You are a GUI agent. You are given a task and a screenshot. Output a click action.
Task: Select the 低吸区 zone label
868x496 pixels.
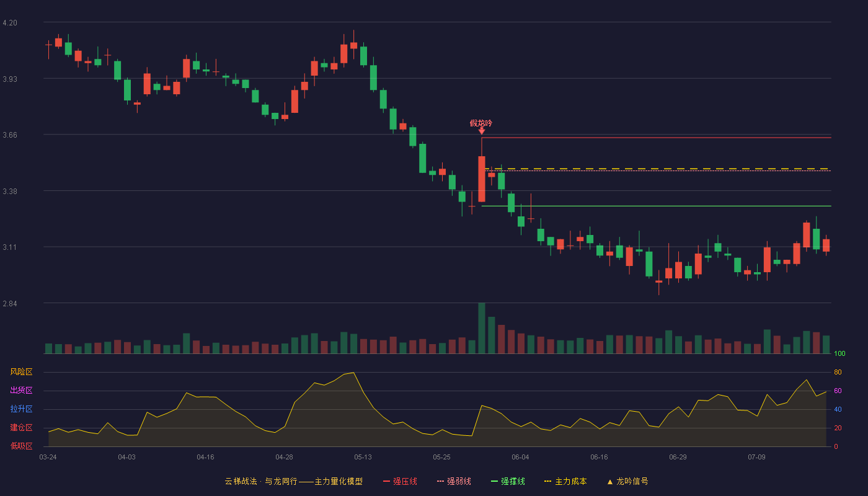[x=22, y=446]
